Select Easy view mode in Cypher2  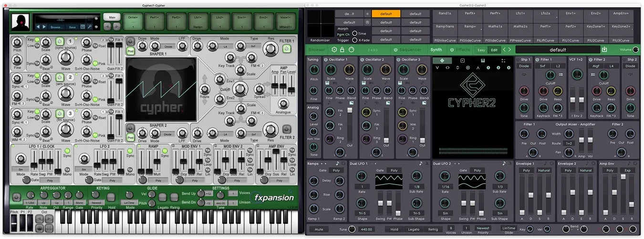482,50
